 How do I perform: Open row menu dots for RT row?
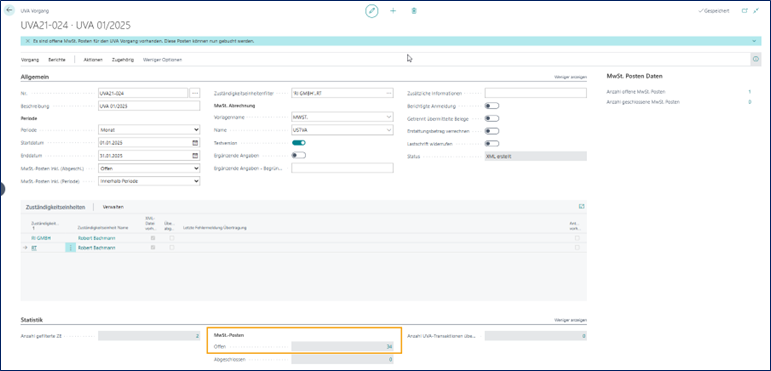click(70, 248)
